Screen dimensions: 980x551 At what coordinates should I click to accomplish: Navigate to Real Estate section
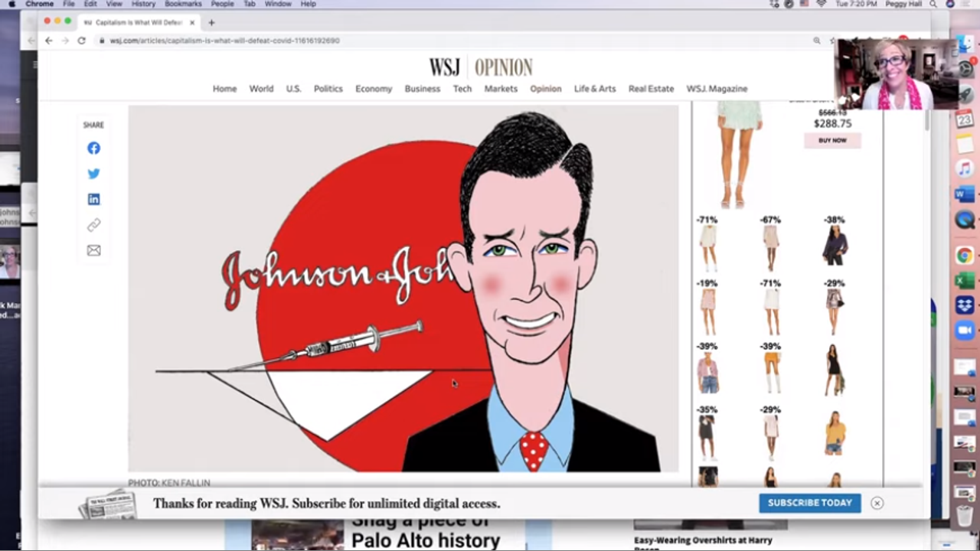click(x=651, y=89)
